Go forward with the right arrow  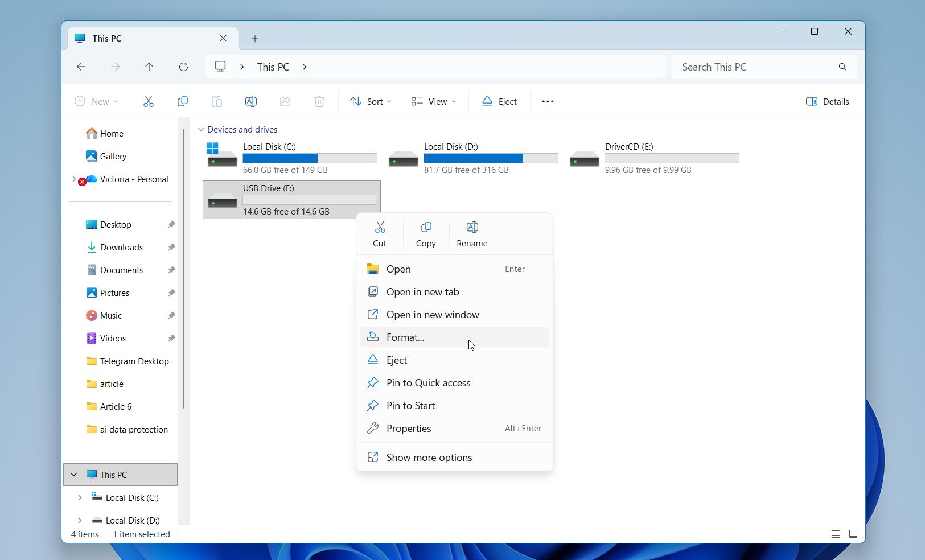tap(115, 67)
